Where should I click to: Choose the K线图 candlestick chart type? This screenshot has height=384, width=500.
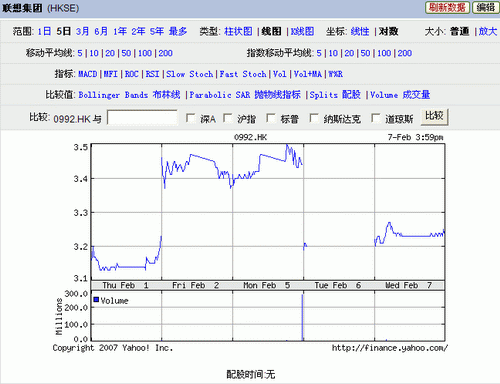(x=302, y=32)
